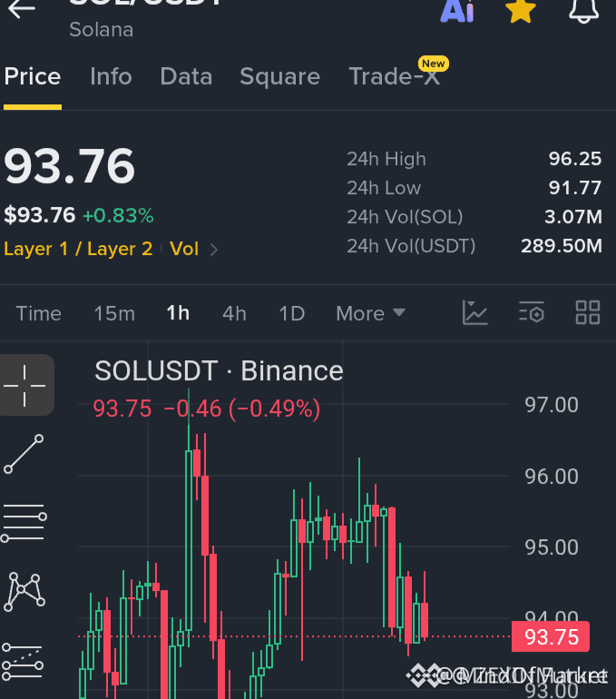The image size is (616, 699).
Task: Click the New badge on Trade-X
Action: [x=434, y=64]
